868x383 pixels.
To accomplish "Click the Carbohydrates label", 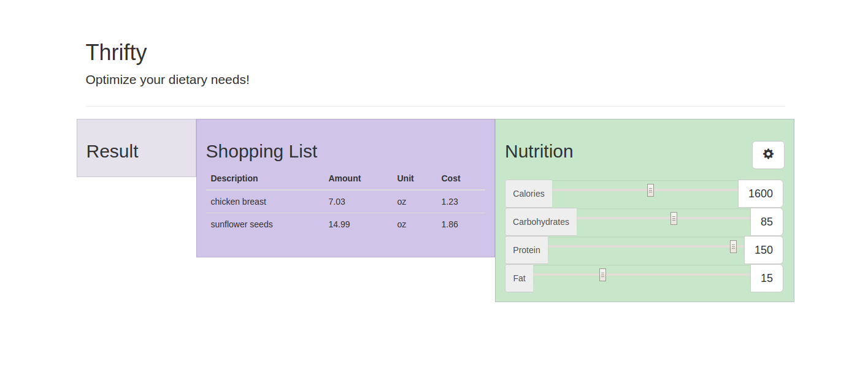I will click(540, 222).
